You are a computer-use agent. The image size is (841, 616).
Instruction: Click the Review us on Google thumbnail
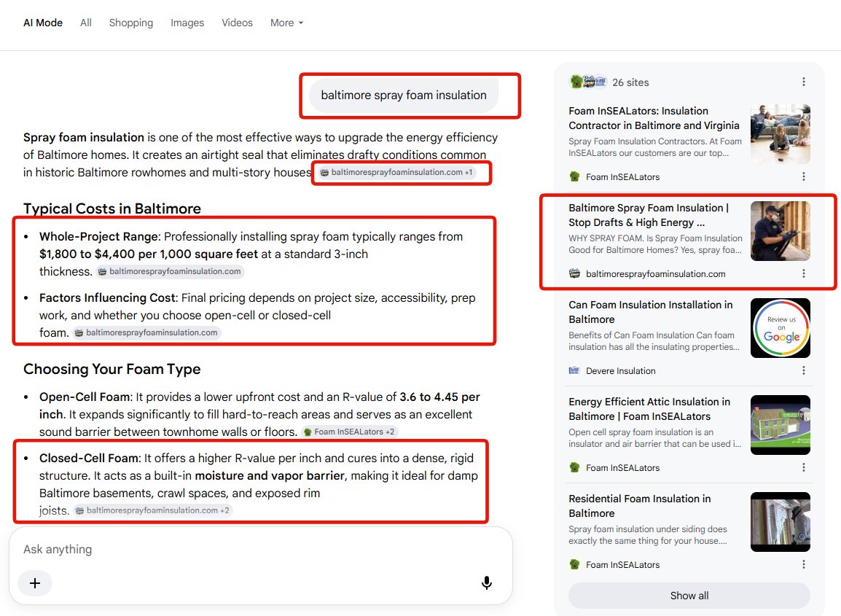[780, 328]
